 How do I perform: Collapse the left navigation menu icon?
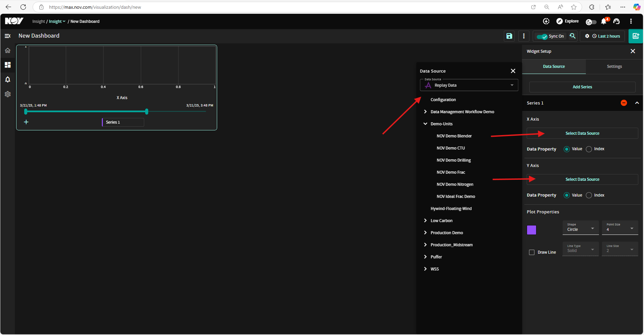click(x=8, y=36)
